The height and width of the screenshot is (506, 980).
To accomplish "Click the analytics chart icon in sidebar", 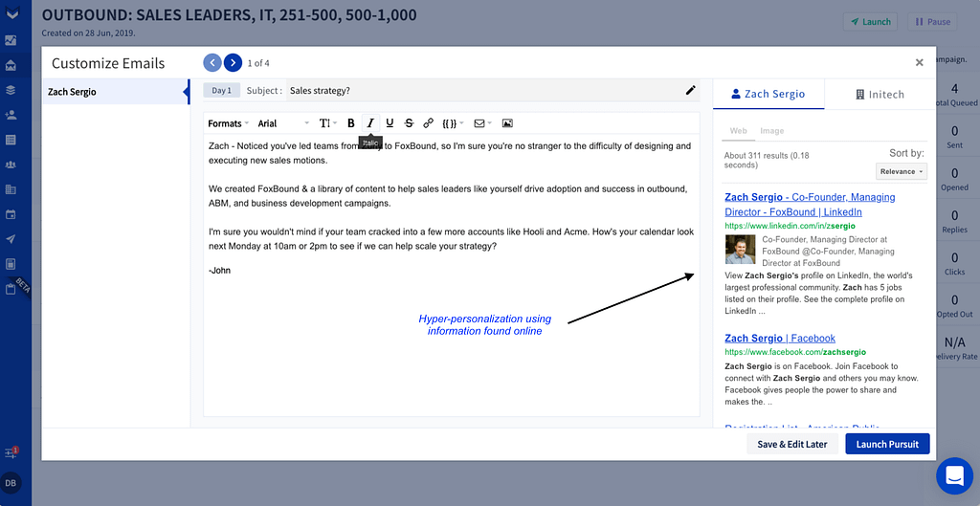I will click(x=11, y=40).
